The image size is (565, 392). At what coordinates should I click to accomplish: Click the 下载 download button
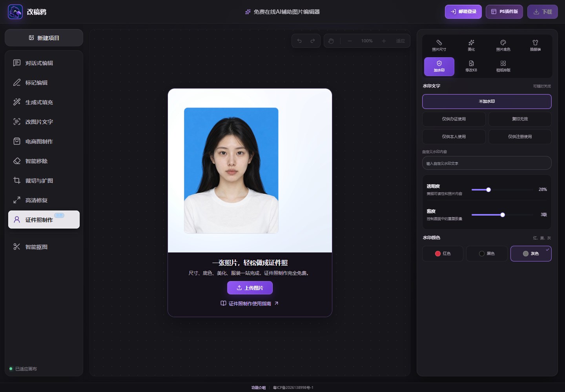pos(543,12)
